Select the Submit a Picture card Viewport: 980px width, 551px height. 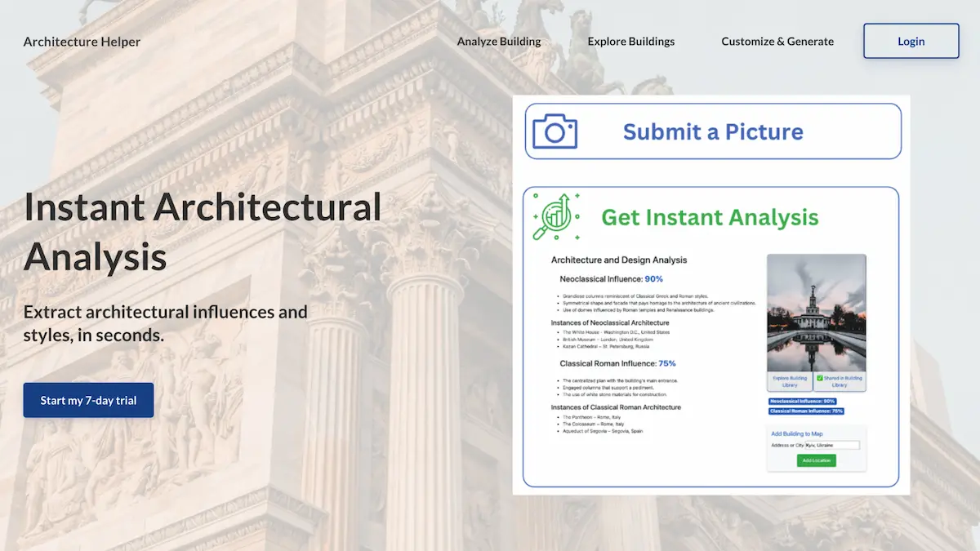click(x=712, y=131)
